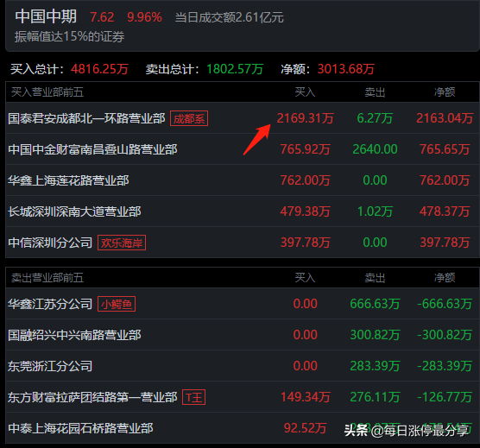Click buy amount 397.78万 for 中信深圳分公司
This screenshot has height=448, width=480.
[306, 243]
